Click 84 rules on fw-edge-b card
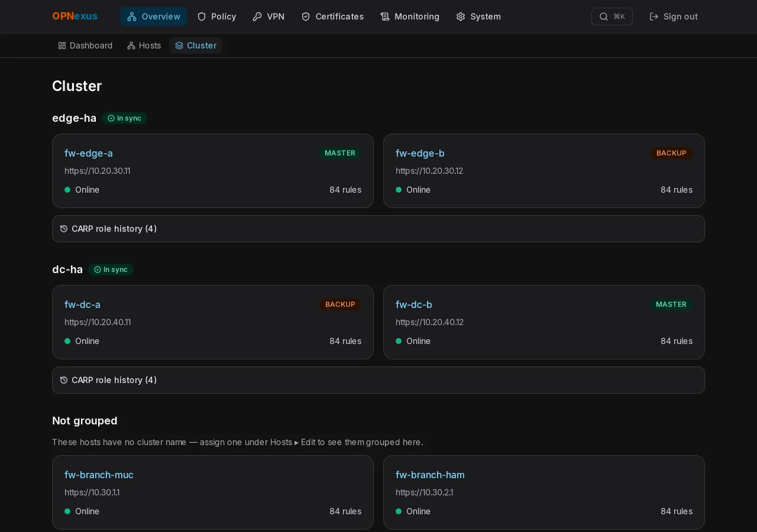Image resolution: width=757 pixels, height=532 pixels. [677, 190]
